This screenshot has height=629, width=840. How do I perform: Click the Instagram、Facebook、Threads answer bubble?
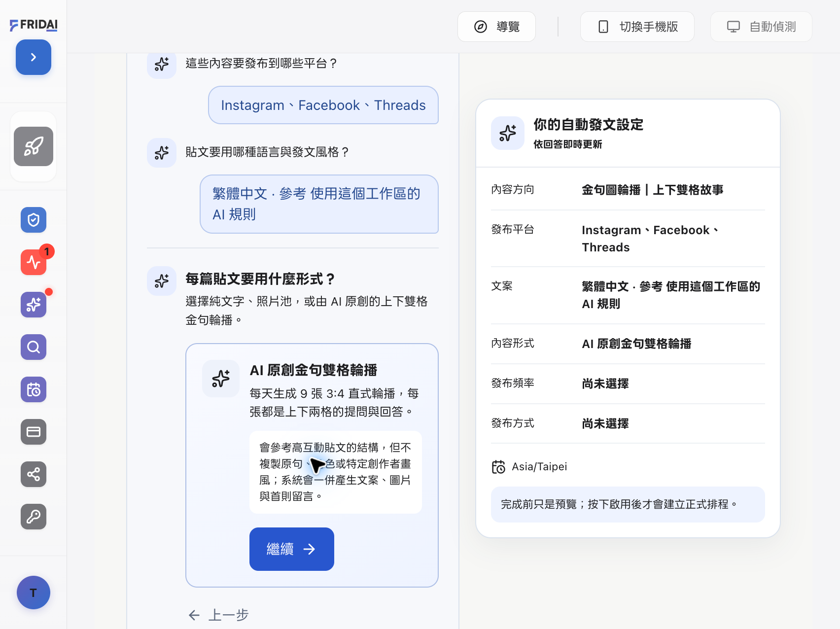click(x=323, y=105)
